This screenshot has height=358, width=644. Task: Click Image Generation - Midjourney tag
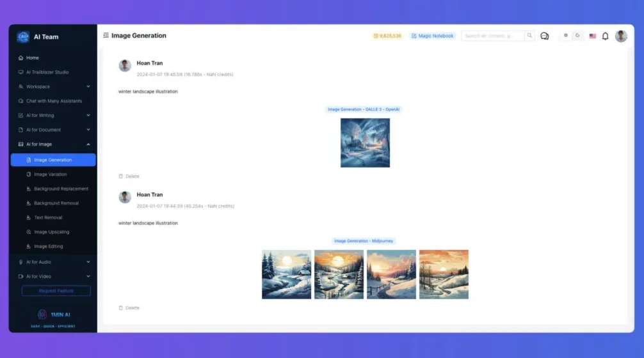[364, 241]
